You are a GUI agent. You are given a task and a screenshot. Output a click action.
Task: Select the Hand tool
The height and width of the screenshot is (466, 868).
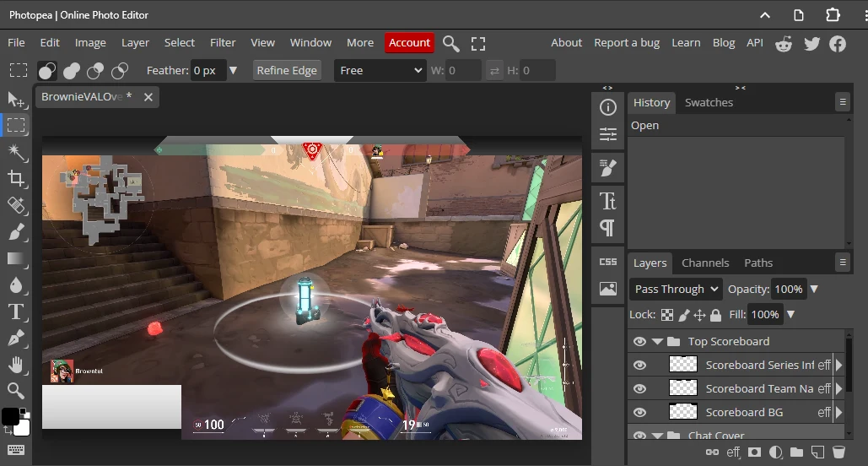16,365
